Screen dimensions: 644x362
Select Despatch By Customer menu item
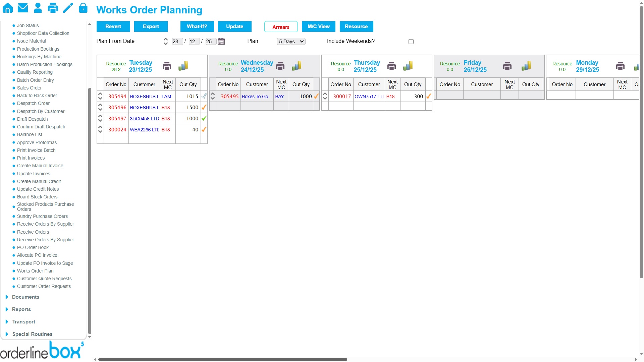[x=41, y=111]
